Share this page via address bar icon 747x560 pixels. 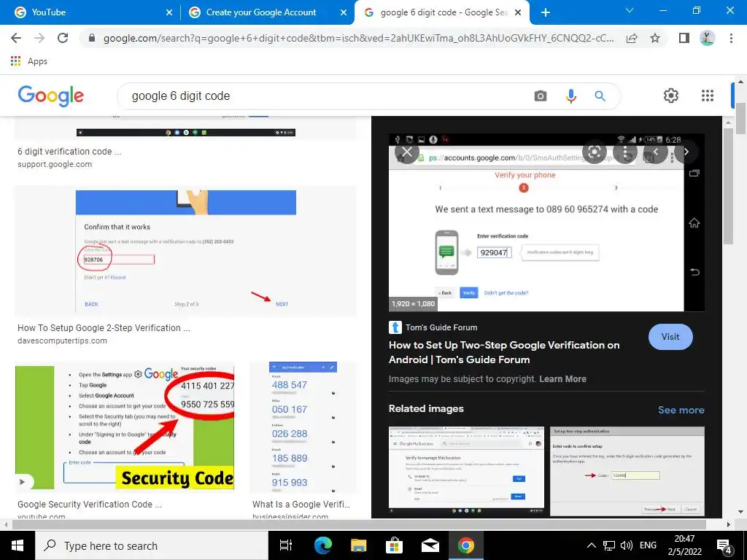632,38
